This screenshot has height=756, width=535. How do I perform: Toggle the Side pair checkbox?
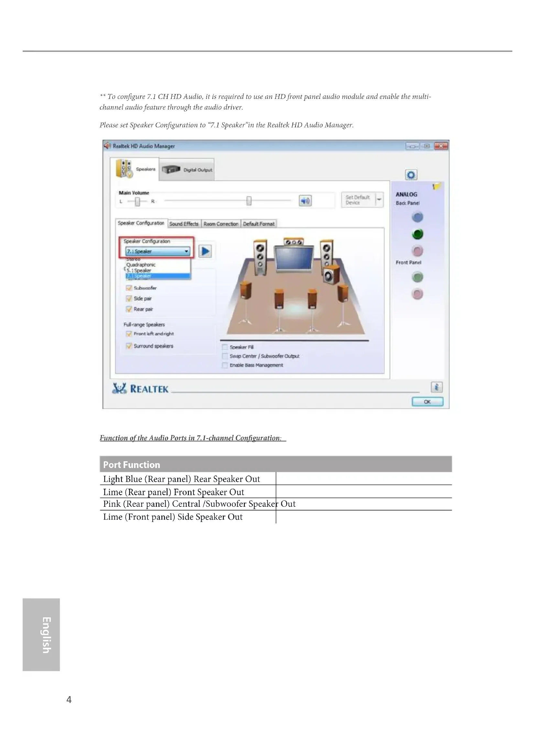point(129,299)
